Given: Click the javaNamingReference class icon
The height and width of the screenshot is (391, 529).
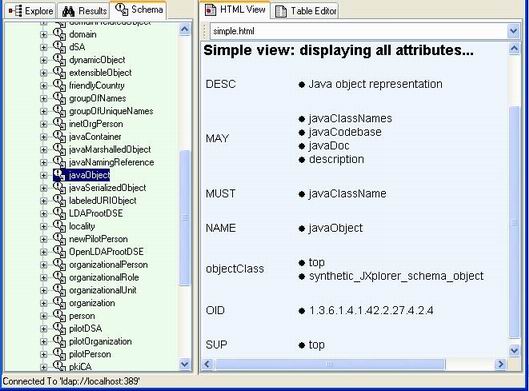Looking at the screenshot, I should [59, 163].
